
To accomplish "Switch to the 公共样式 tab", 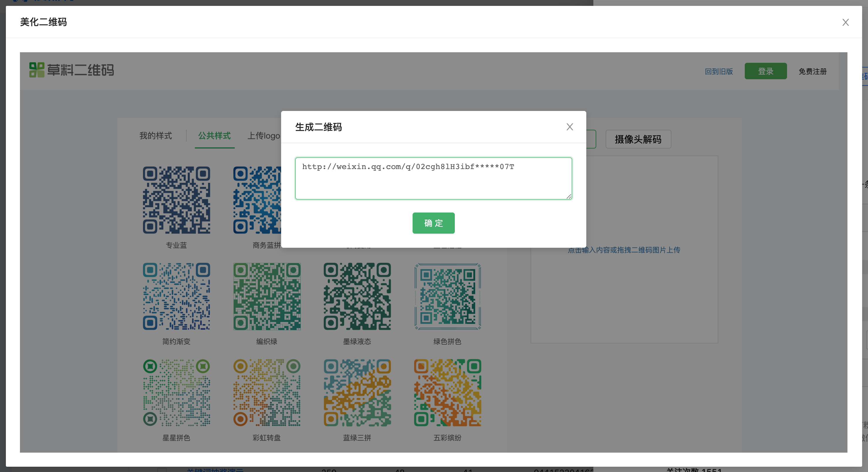I will [214, 136].
